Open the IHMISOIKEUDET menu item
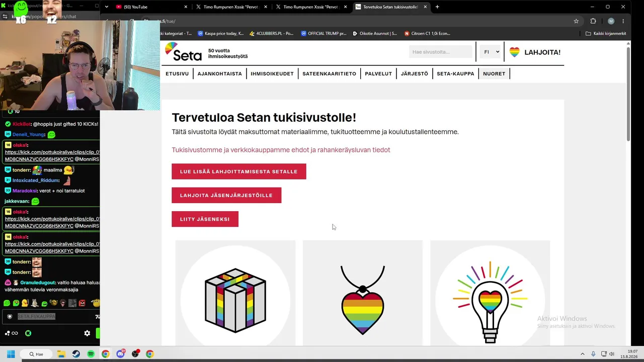This screenshot has width=644, height=362. (x=272, y=74)
